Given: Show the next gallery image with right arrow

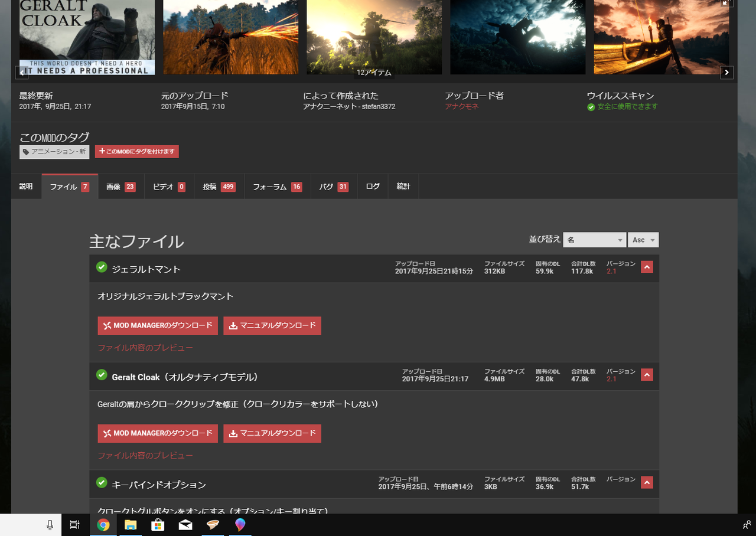Looking at the screenshot, I should pyautogui.click(x=726, y=73).
